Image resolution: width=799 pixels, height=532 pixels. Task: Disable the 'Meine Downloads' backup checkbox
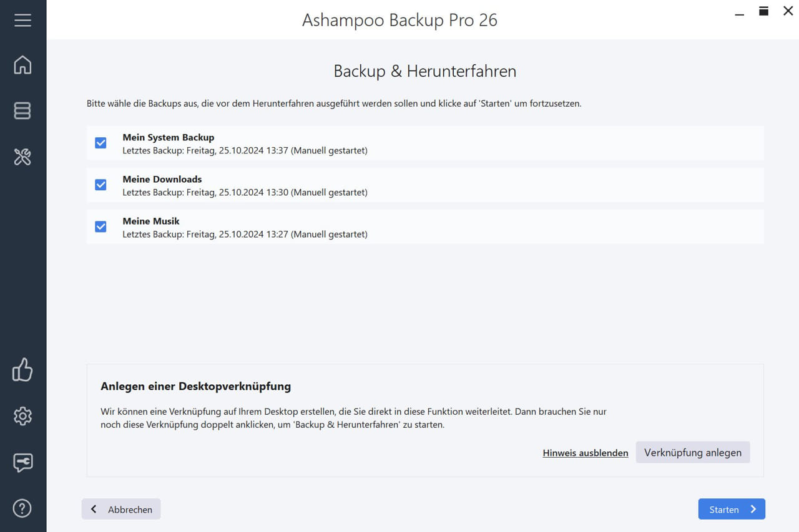click(100, 185)
